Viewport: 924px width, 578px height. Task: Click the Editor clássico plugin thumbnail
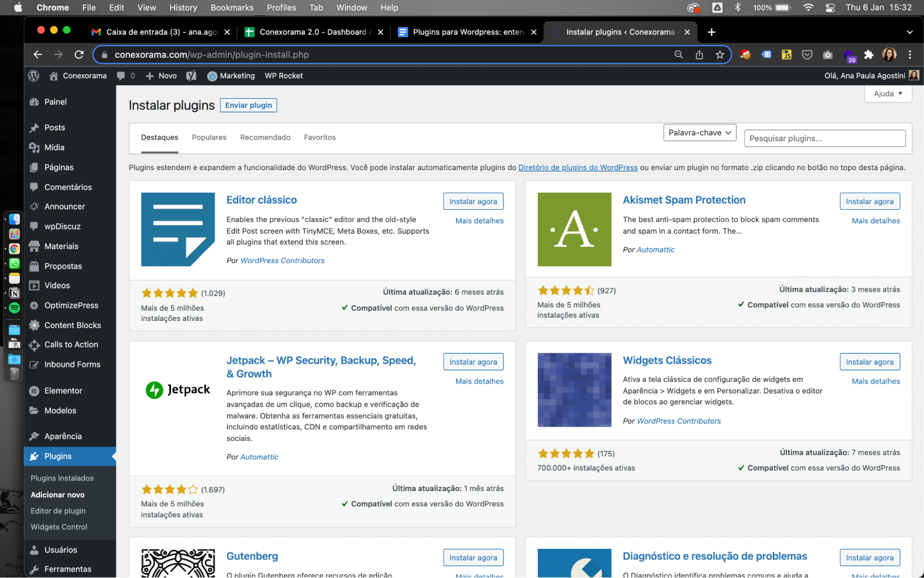click(x=178, y=229)
